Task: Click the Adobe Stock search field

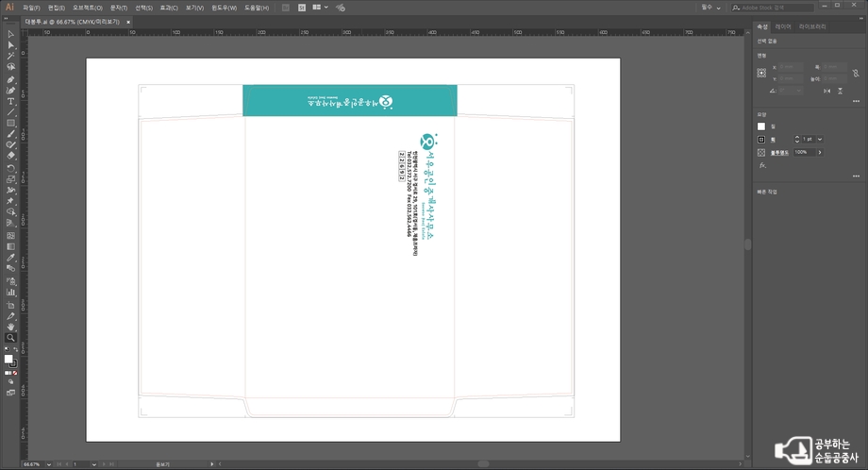Action: coord(772,8)
